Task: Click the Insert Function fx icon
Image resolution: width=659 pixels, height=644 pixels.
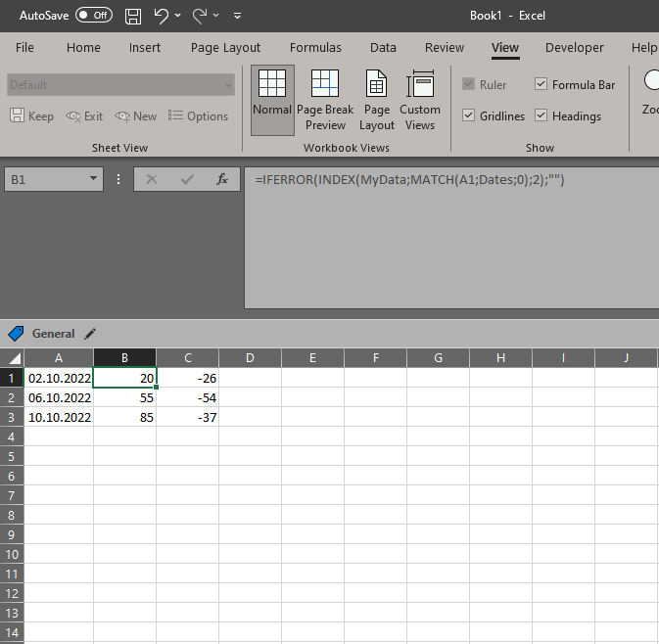Action: coord(222,179)
